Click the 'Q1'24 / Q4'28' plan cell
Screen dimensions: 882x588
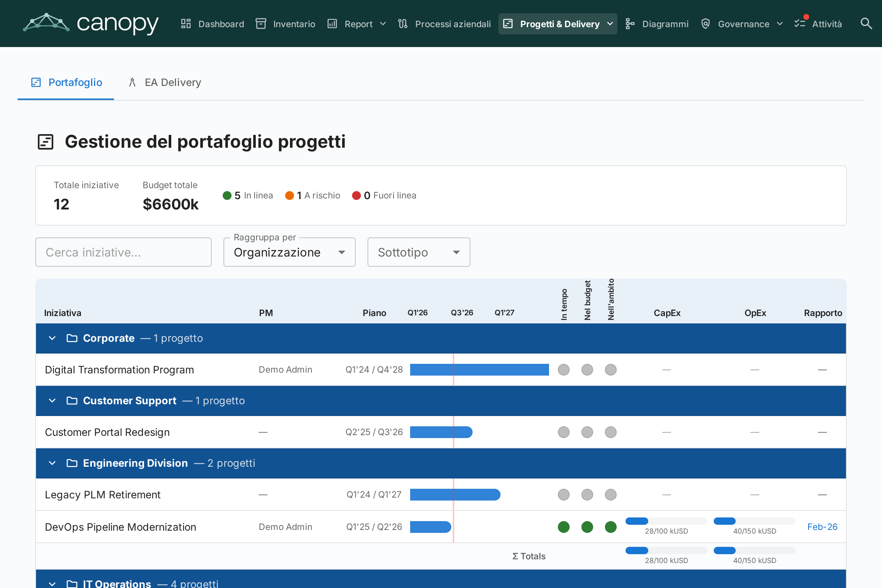374,370
